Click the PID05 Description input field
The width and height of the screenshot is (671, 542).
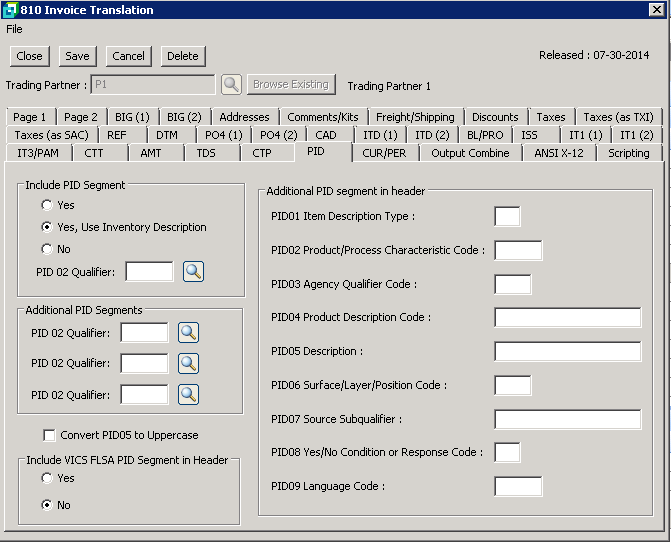click(567, 352)
